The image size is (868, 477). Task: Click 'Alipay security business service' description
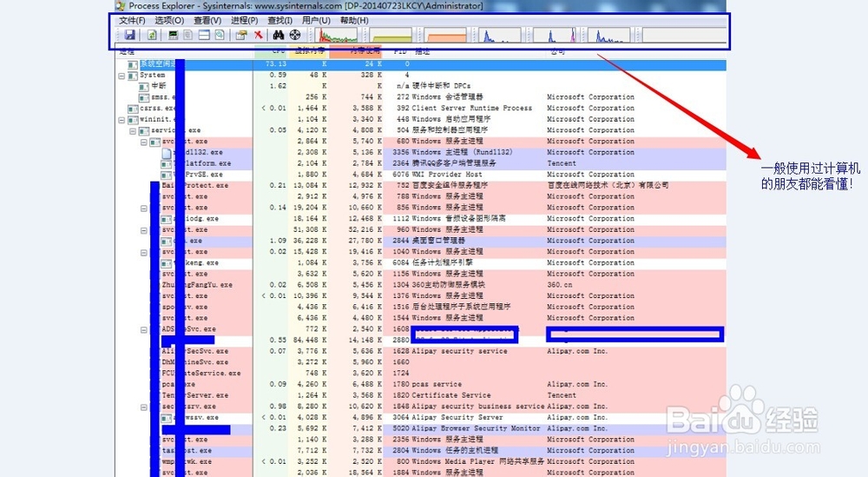(x=478, y=407)
